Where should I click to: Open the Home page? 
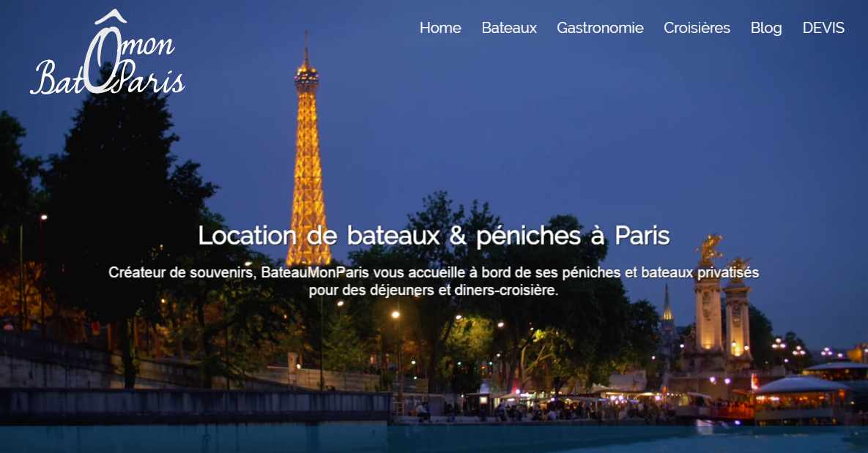click(x=440, y=28)
